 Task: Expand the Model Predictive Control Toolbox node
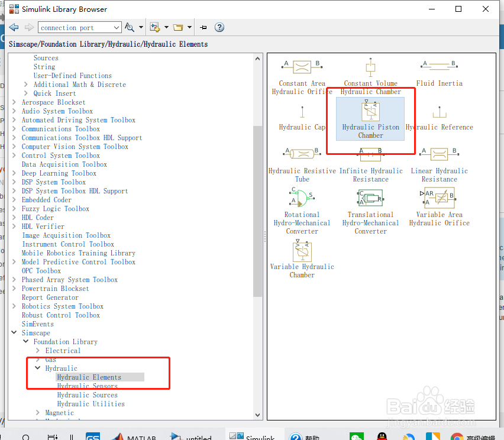click(x=14, y=261)
